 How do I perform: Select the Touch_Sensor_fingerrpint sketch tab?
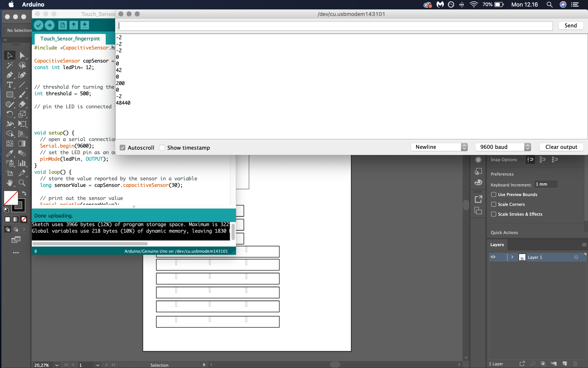click(x=70, y=39)
